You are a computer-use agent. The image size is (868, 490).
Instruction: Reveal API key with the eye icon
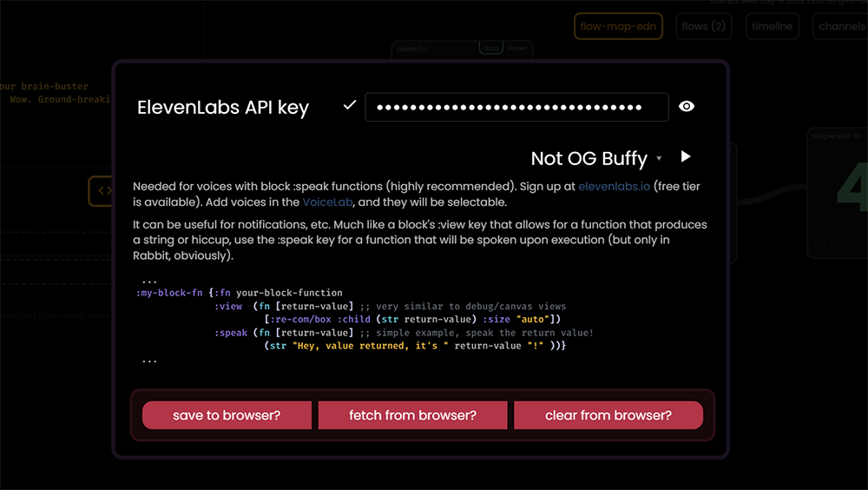pyautogui.click(x=687, y=106)
